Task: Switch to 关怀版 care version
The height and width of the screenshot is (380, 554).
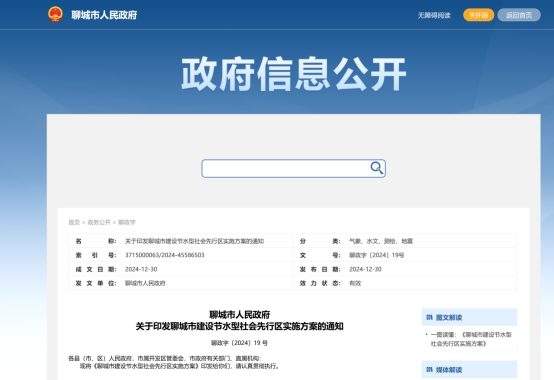Action: pyautogui.click(x=478, y=15)
